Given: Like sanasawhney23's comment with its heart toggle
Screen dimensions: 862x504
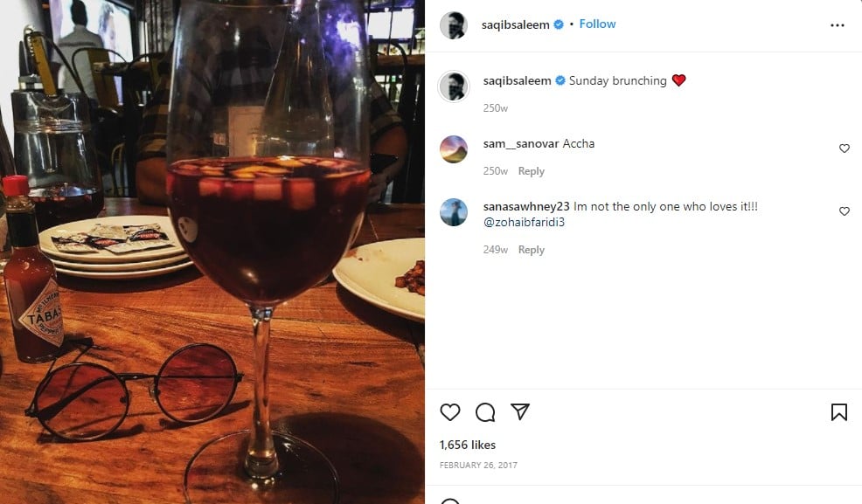Looking at the screenshot, I should [x=844, y=211].
